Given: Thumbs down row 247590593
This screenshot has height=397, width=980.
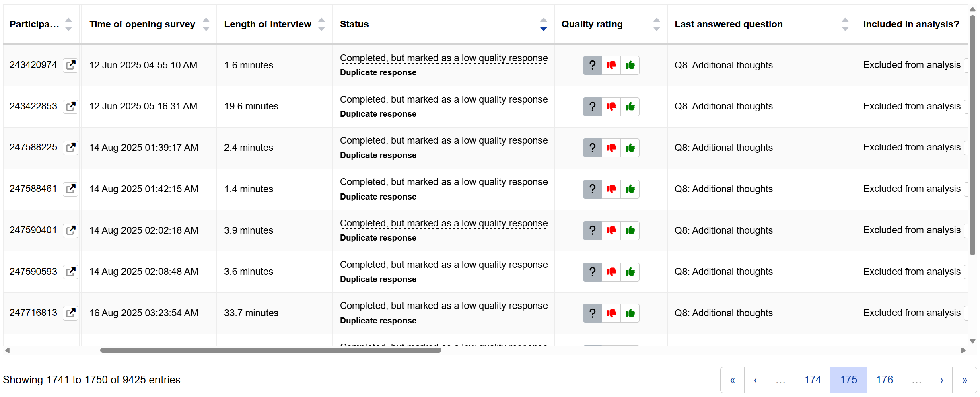Looking at the screenshot, I should click(611, 272).
